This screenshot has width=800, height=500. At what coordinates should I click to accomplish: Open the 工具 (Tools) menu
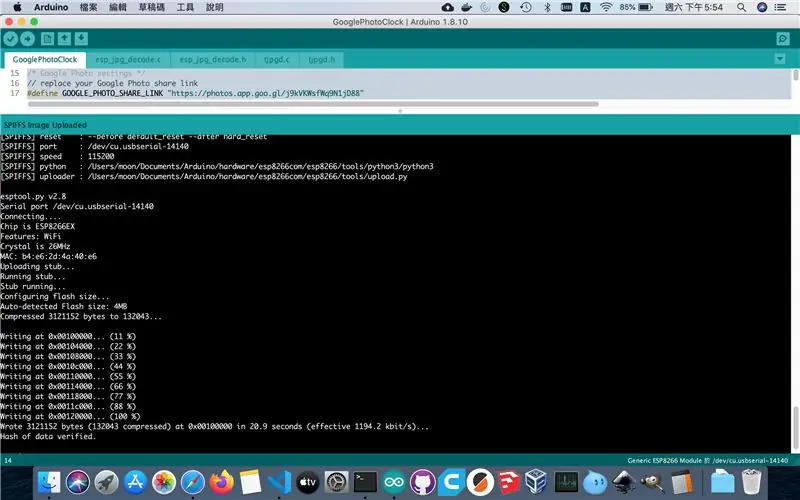point(185,7)
